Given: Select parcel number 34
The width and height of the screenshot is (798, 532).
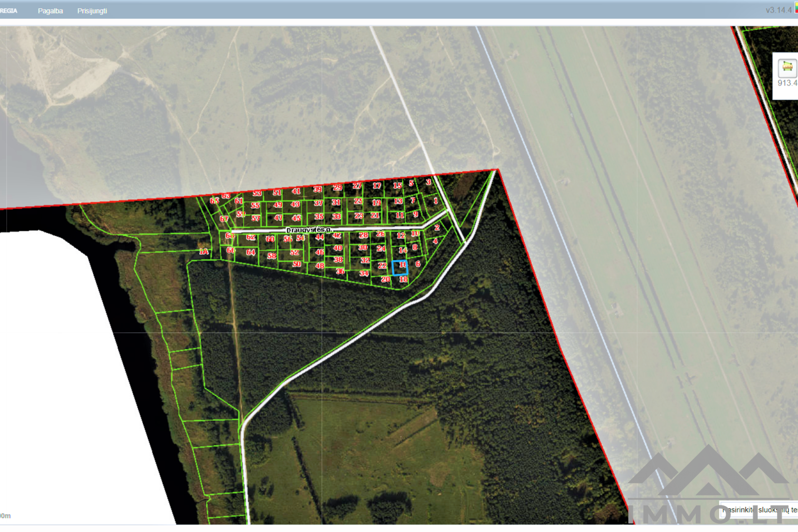Looking at the screenshot, I should [364, 273].
